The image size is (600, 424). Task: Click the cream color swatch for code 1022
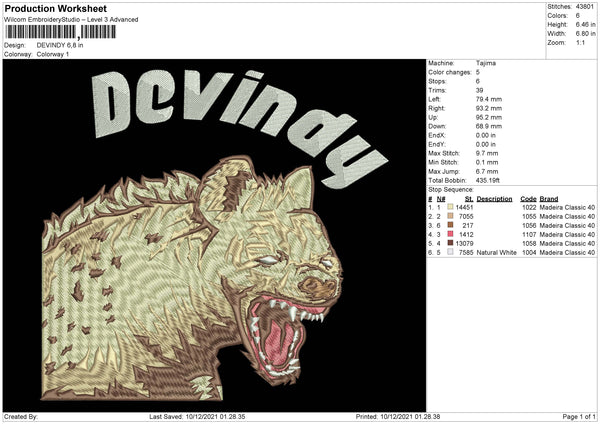[x=450, y=207]
